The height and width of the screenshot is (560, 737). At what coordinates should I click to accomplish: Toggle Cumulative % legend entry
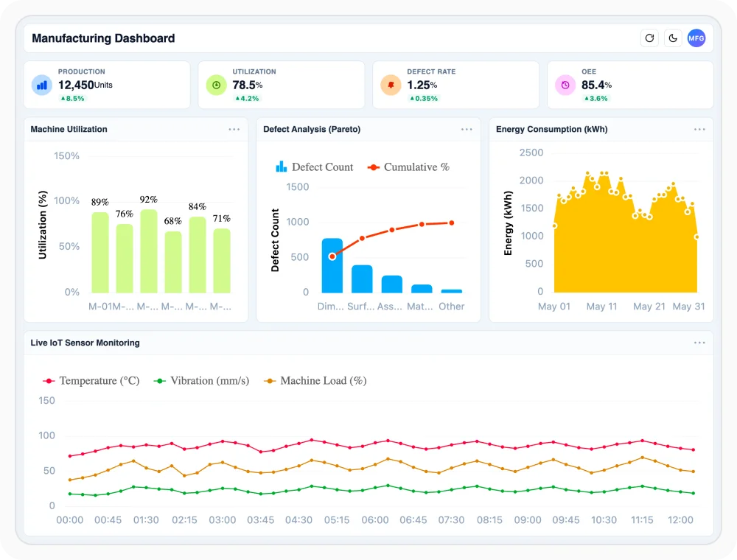408,167
